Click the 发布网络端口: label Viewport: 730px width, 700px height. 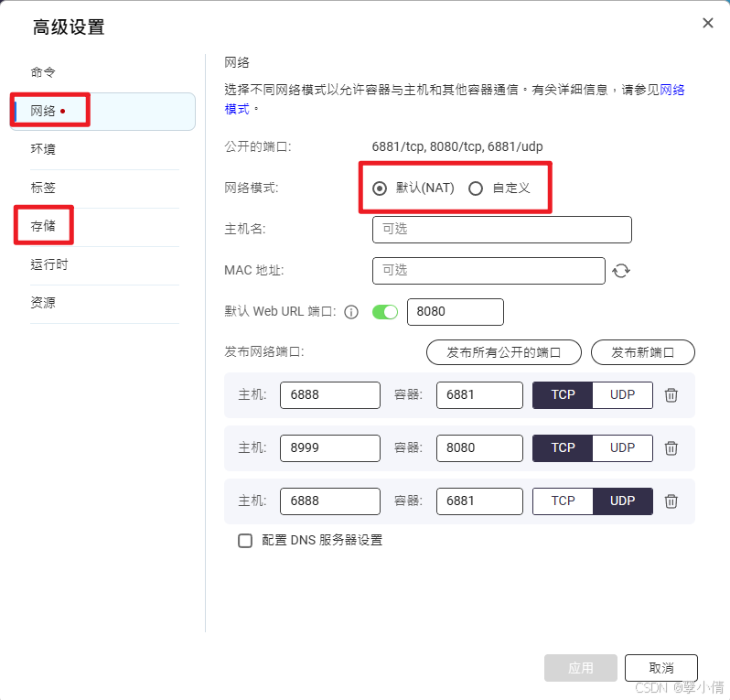point(264,352)
